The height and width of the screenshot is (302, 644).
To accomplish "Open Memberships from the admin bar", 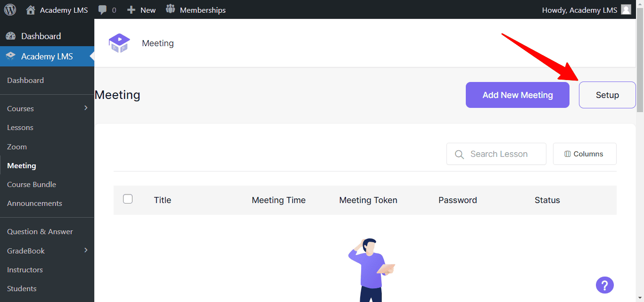I will point(203,10).
